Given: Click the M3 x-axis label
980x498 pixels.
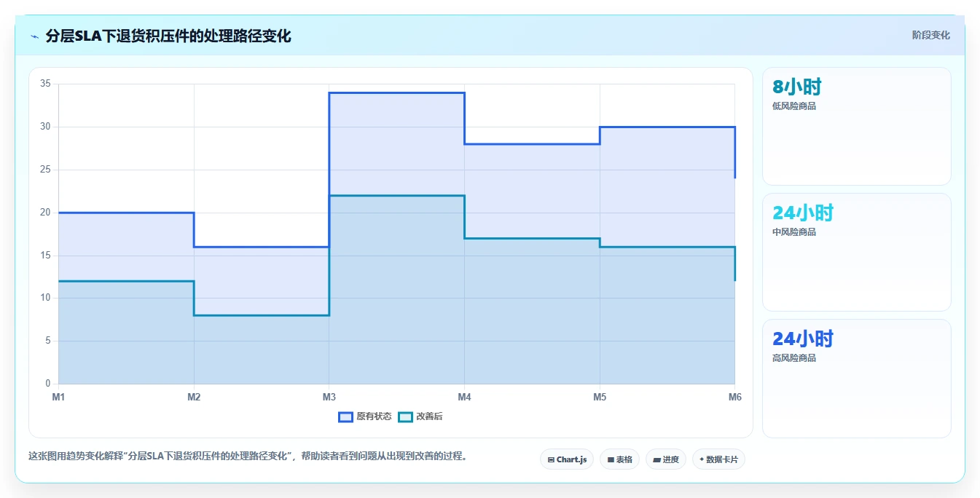Looking at the screenshot, I should click(x=329, y=397).
